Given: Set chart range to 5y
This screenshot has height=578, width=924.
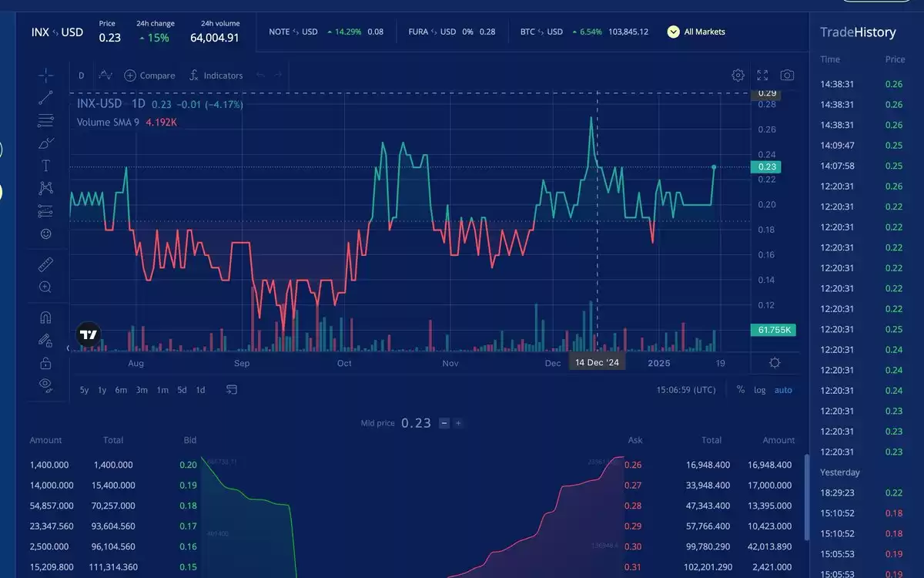Looking at the screenshot, I should pyautogui.click(x=84, y=390).
